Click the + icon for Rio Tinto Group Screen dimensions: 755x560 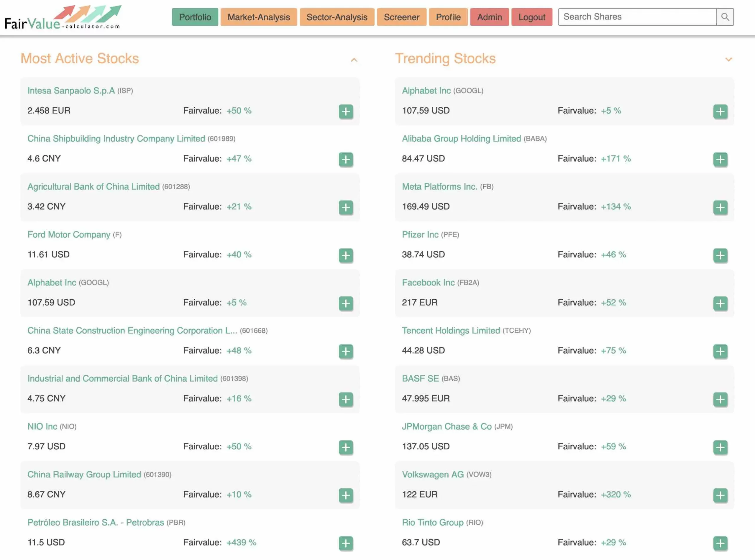coord(720,542)
